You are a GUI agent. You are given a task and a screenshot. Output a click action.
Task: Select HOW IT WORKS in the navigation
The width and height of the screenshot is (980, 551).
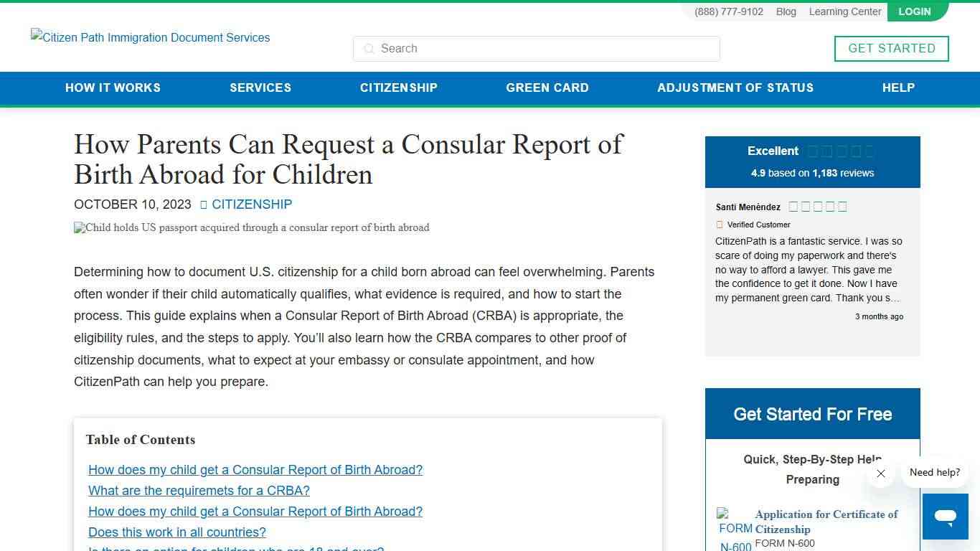point(113,88)
